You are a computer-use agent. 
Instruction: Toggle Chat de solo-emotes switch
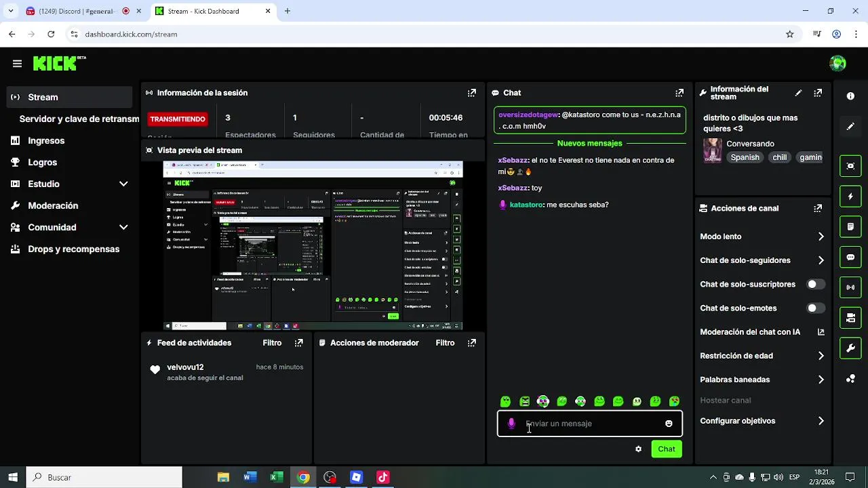click(816, 308)
